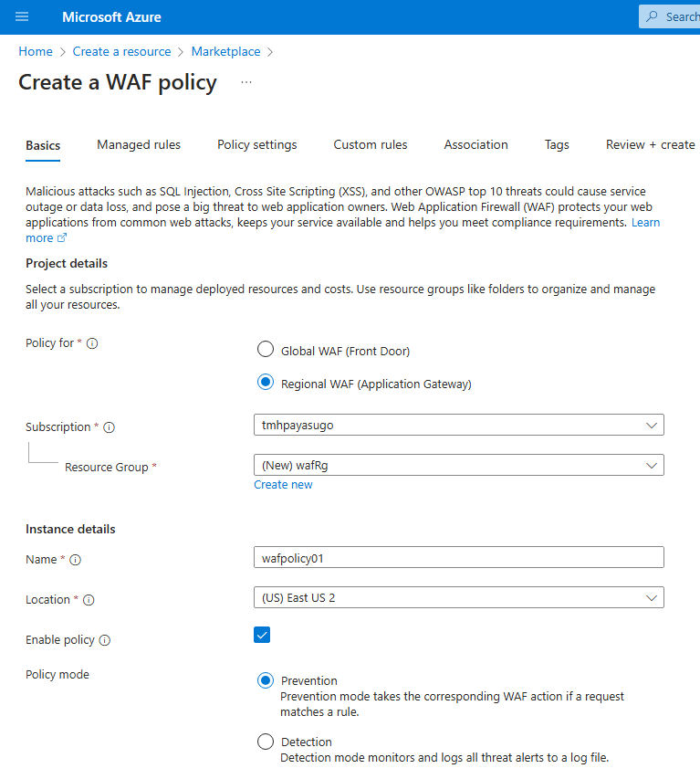
Task: Switch to the Association tab
Action: tap(475, 144)
